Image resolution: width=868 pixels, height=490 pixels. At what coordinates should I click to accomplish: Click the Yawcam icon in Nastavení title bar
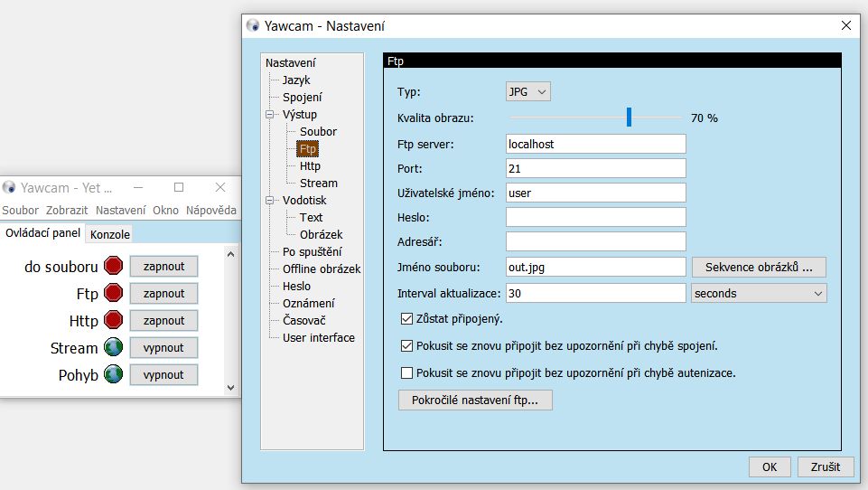click(254, 26)
